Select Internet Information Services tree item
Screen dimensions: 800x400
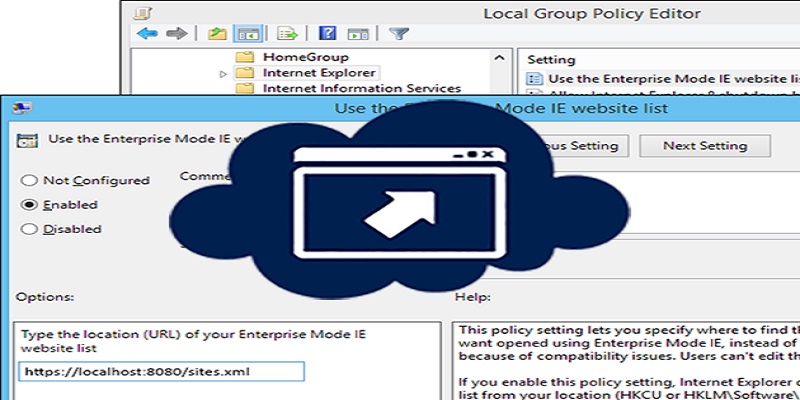(x=362, y=89)
